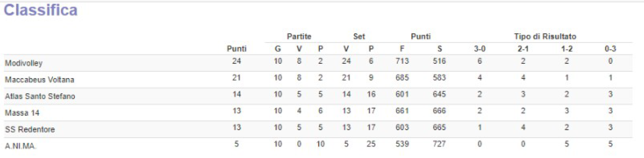Click the S points-conceded column header
Image resolution: width=644 pixels, height=158 pixels.
tap(439, 49)
